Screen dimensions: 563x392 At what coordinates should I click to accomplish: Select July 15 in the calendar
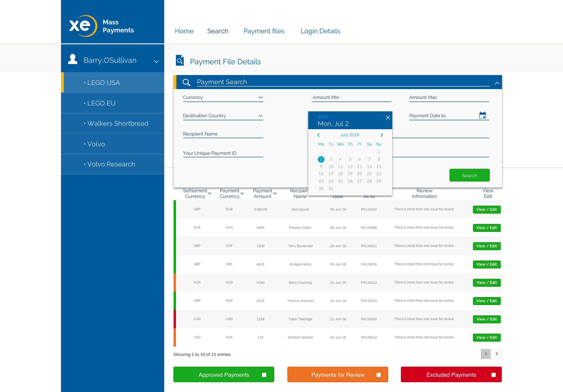379,167
